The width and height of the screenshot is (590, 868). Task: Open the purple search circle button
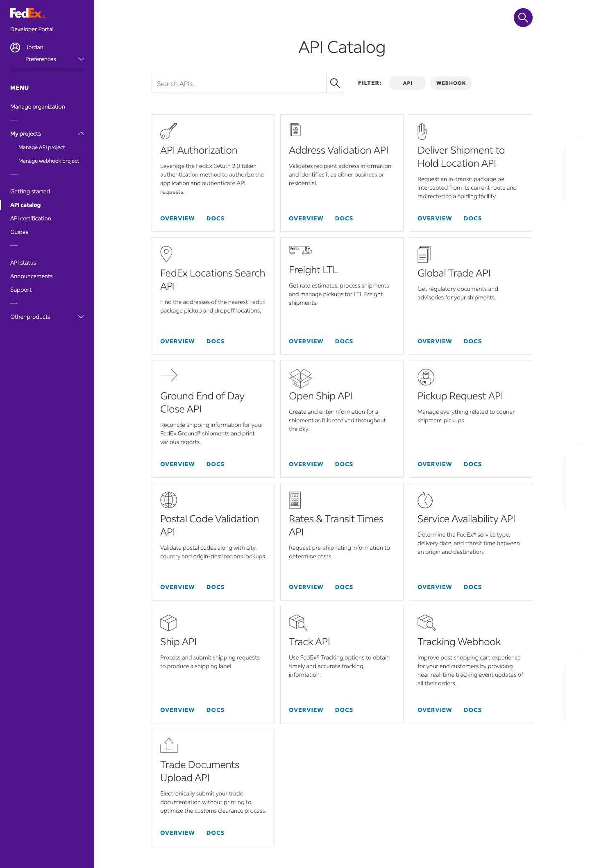click(x=523, y=18)
